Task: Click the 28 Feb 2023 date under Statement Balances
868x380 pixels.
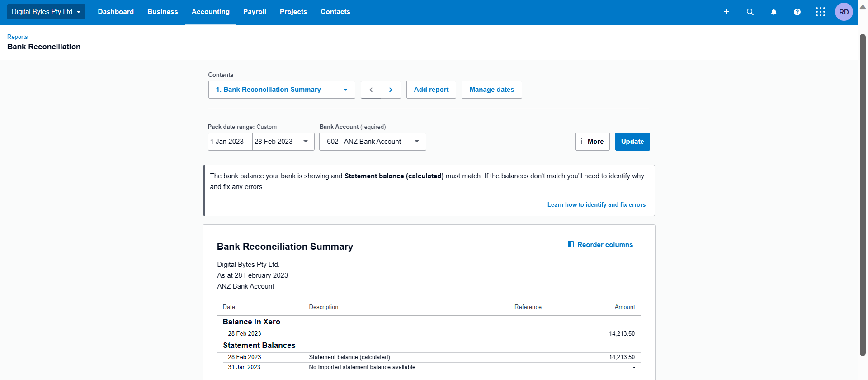Action: coord(245,357)
